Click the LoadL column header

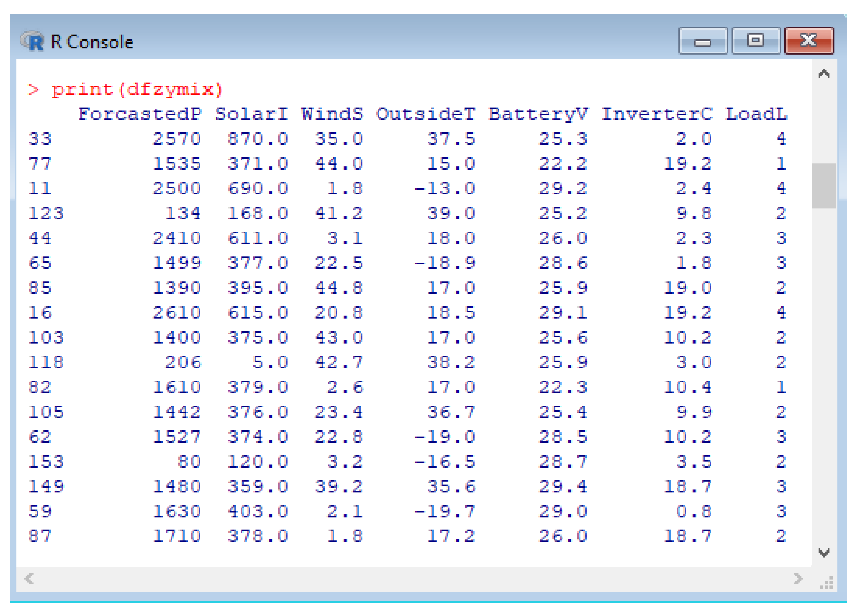pyautogui.click(x=756, y=114)
